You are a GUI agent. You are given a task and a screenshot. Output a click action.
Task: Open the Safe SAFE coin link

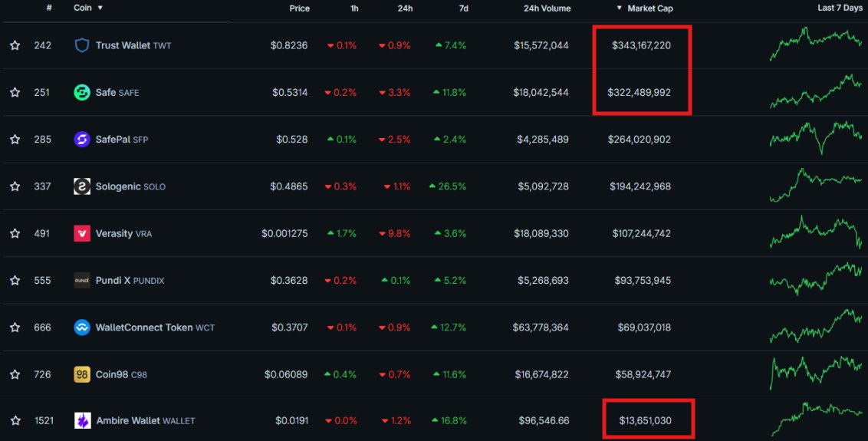click(117, 93)
